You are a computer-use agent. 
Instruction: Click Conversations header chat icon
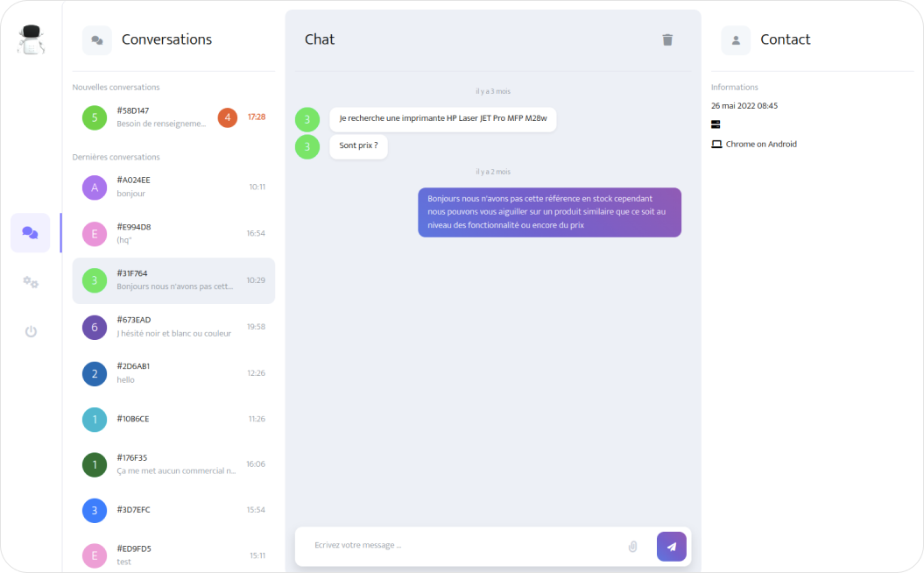point(97,40)
